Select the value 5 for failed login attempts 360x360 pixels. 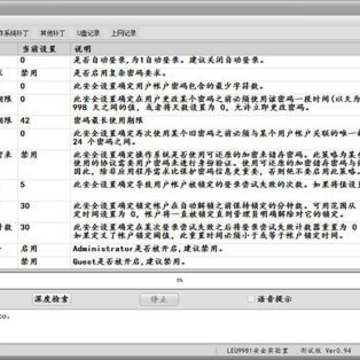coord(22,184)
